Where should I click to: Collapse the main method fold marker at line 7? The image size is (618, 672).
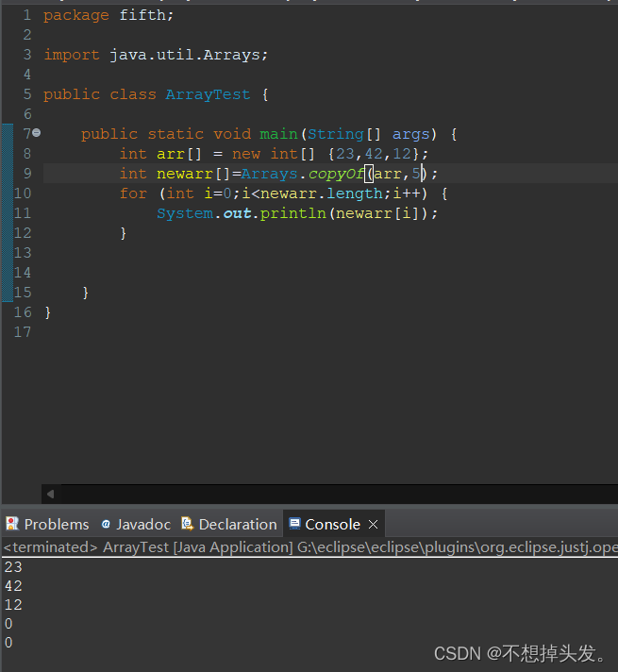coord(37,133)
